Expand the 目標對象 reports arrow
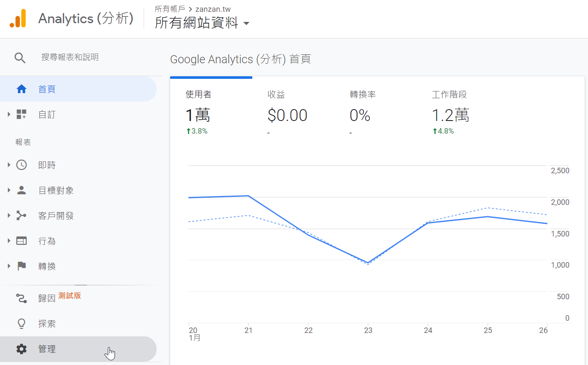The image size is (588, 365). (x=9, y=190)
